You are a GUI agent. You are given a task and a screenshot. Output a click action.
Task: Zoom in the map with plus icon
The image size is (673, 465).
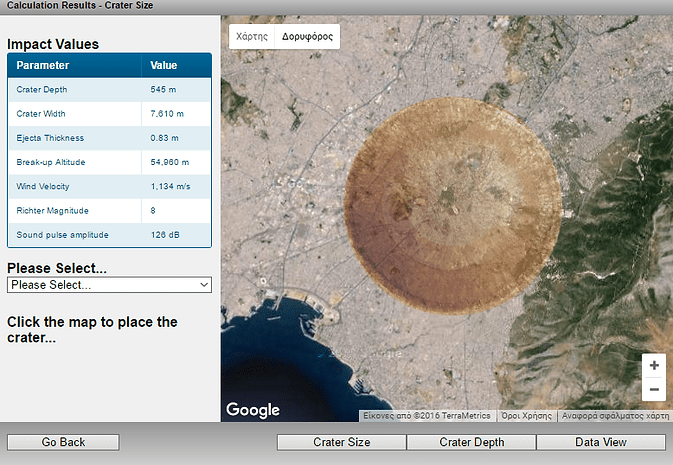(654, 365)
